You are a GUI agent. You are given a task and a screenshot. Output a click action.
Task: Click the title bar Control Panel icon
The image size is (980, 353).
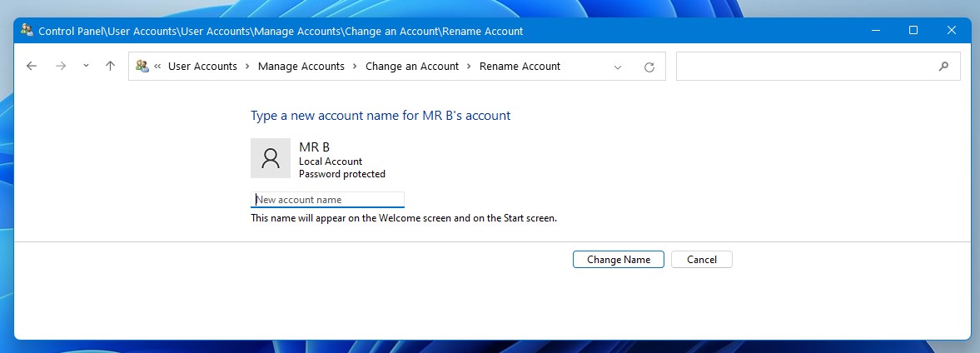pyautogui.click(x=27, y=30)
